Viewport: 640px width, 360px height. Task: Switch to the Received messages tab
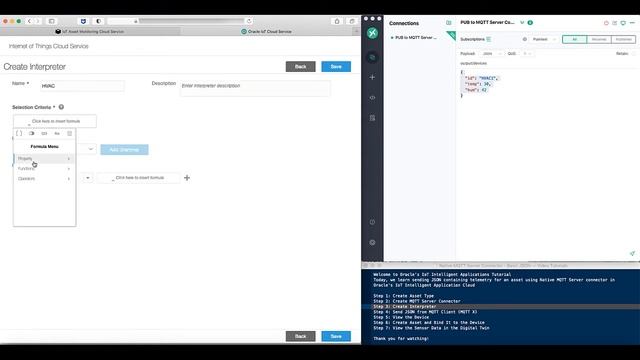tap(599, 39)
